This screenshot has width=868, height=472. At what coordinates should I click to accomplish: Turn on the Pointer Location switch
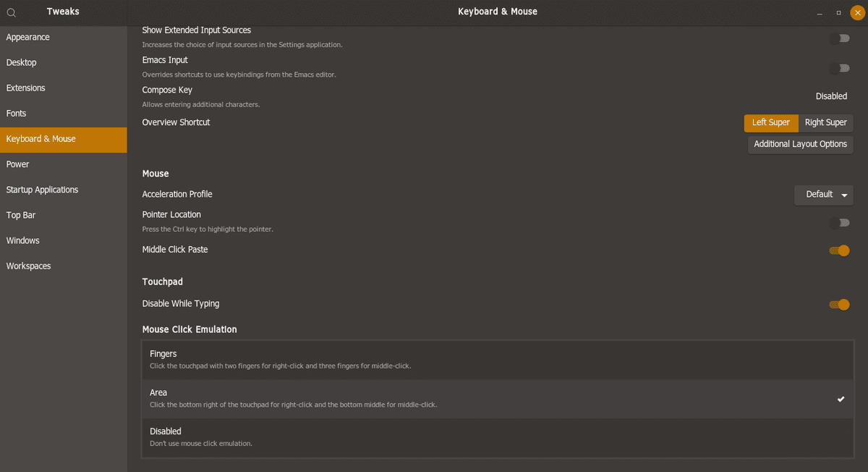click(x=839, y=223)
